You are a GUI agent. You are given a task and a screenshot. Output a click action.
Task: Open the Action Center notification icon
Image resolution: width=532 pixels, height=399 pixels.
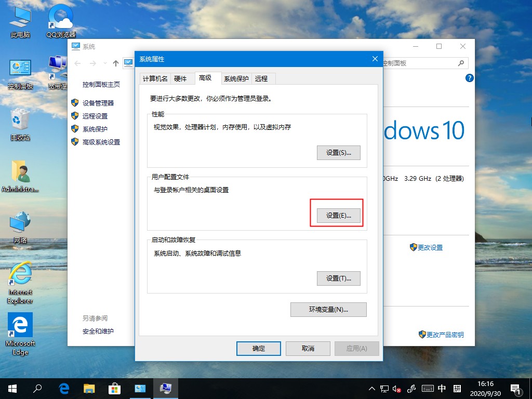point(516,388)
